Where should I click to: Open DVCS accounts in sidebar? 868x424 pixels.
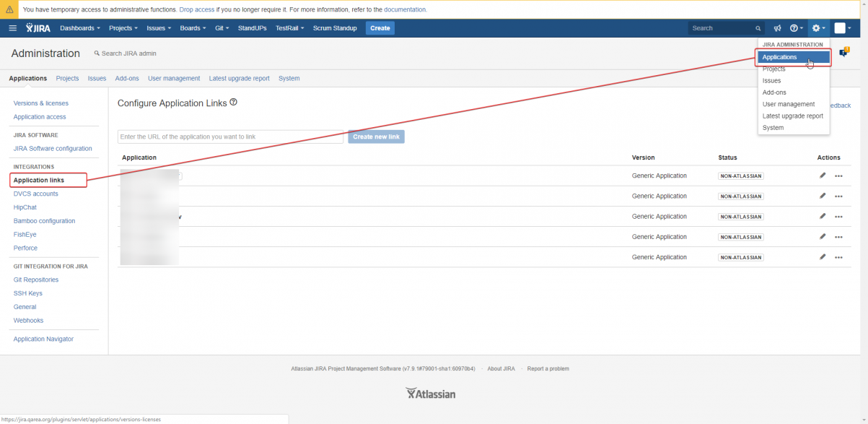pyautogui.click(x=36, y=194)
